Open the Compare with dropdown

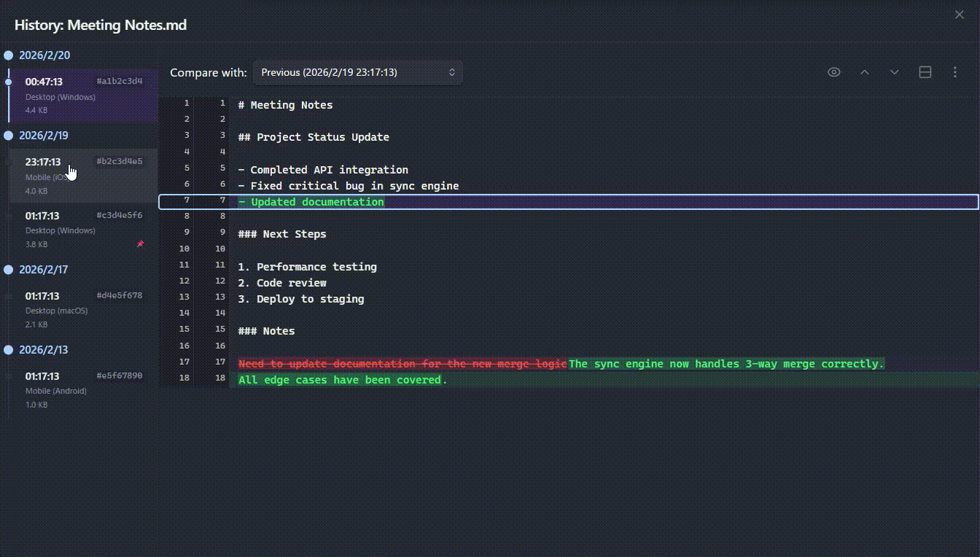[358, 72]
